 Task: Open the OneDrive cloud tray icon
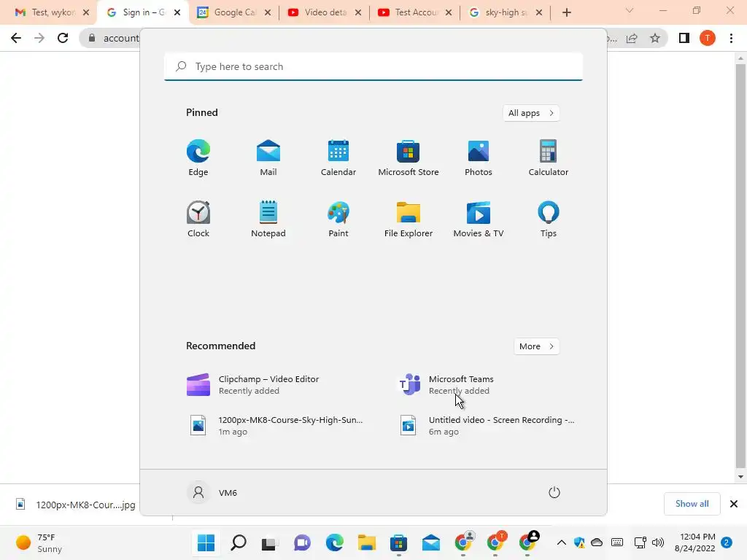597,542
